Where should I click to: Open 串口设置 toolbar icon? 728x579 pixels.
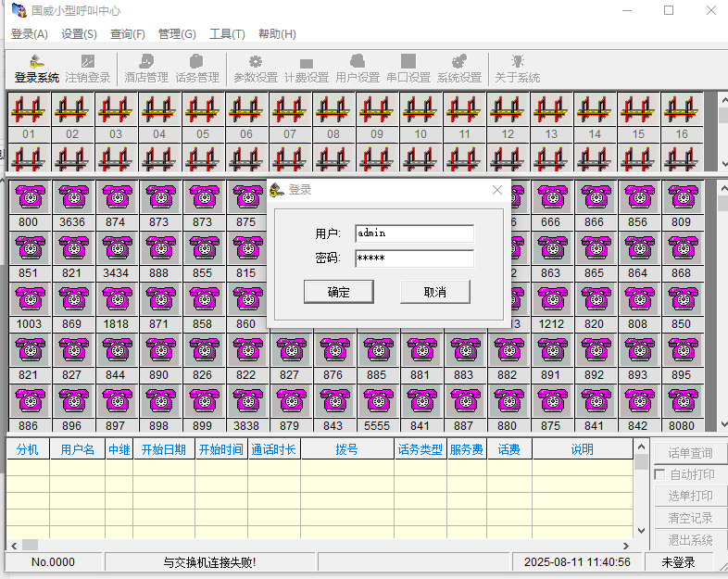(408, 69)
